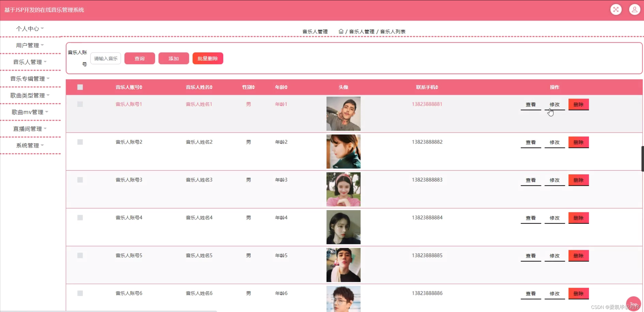Check the row checkbox for 音乐人账号2
Viewport: 644px width, 312px height.
tap(80, 142)
